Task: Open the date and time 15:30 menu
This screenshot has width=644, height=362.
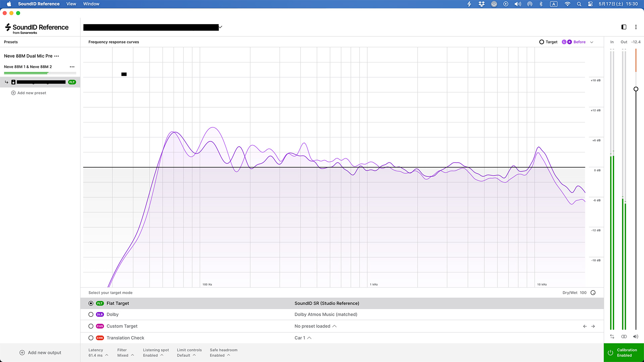Action: (x=618, y=4)
